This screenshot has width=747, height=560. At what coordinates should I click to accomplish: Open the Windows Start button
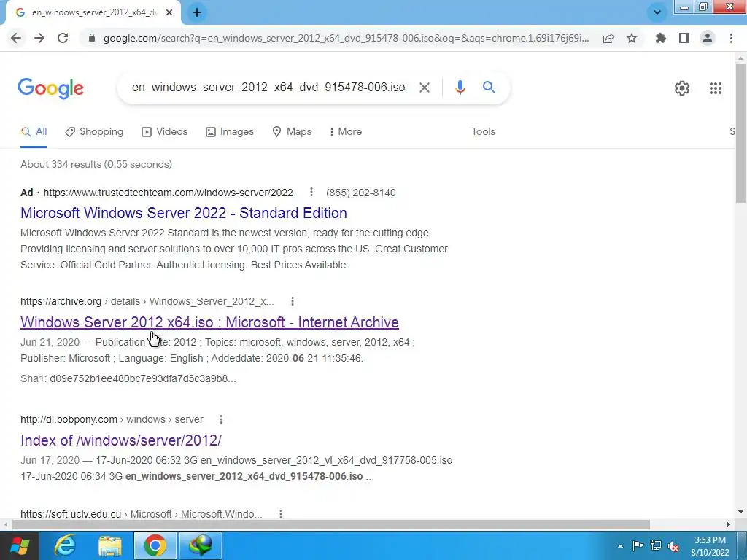(19, 545)
